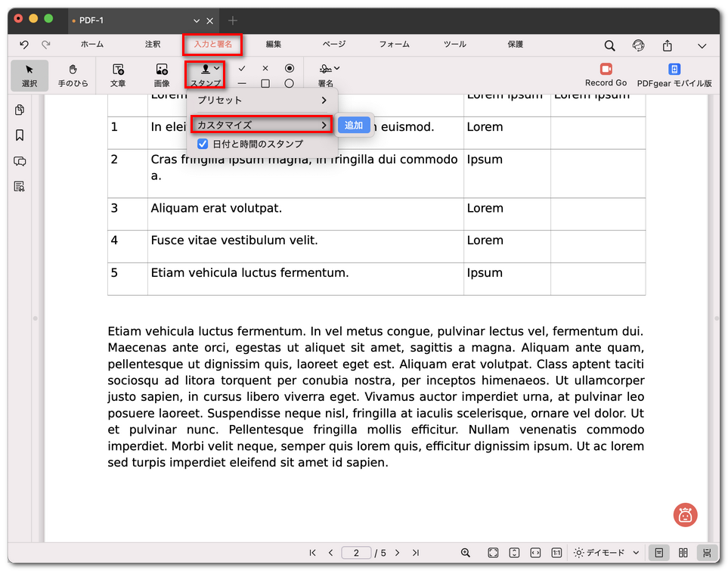Open the comments panel in the left sidebar
Screen dimensions: 728x571
click(x=20, y=161)
